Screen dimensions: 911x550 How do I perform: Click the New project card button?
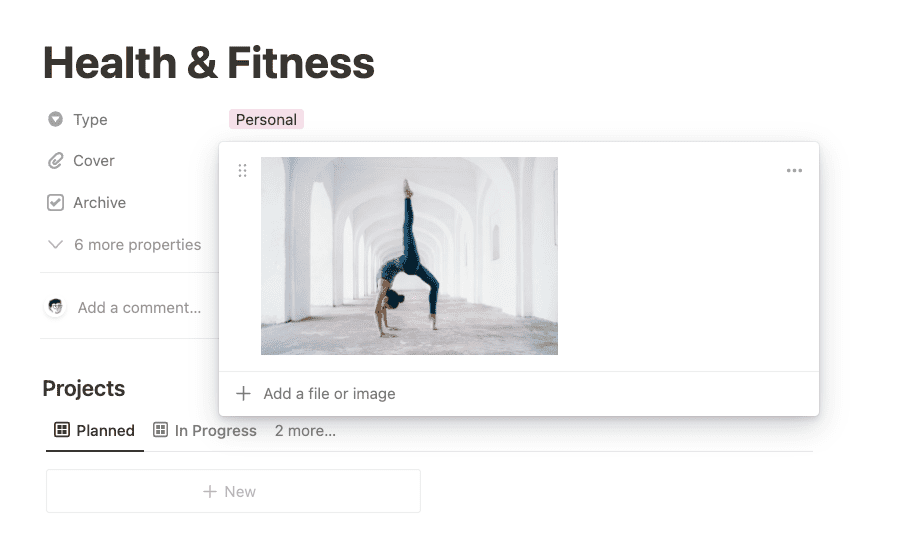coord(233,492)
